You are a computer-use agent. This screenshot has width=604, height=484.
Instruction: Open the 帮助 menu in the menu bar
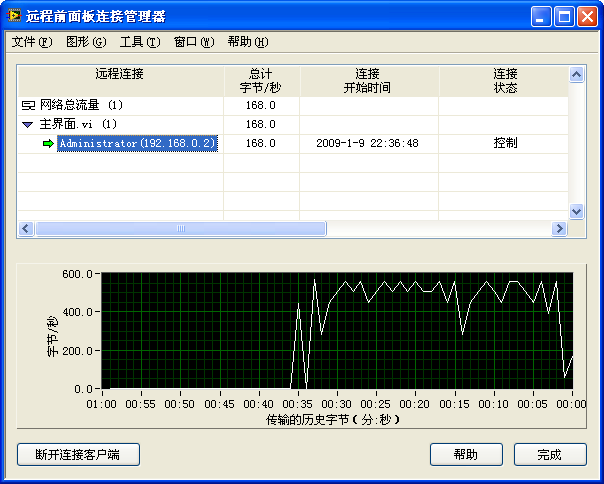coord(247,42)
